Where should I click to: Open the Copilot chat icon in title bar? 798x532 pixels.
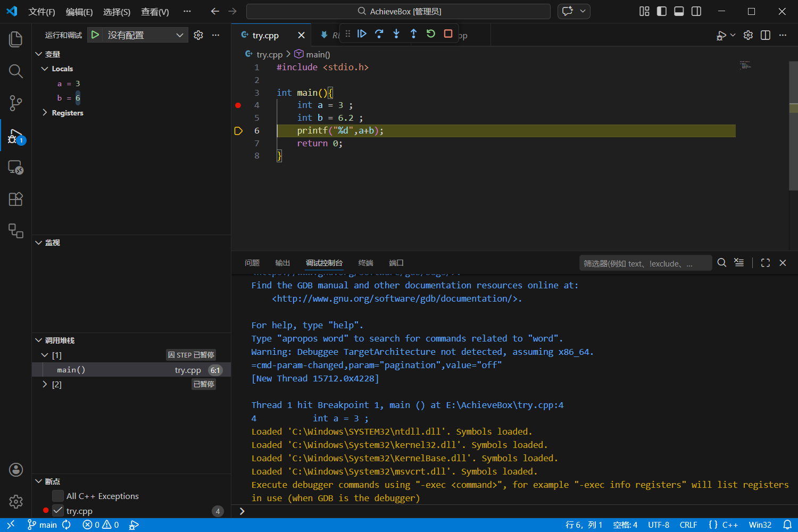[568, 11]
